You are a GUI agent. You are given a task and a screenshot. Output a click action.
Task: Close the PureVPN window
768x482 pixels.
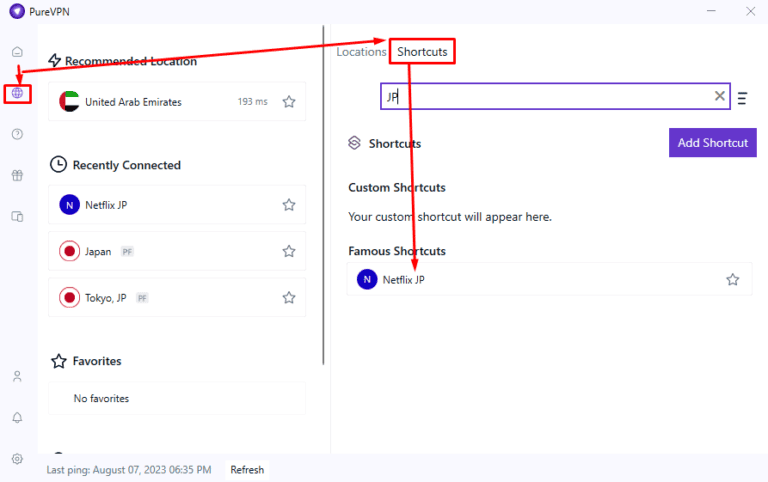point(750,11)
